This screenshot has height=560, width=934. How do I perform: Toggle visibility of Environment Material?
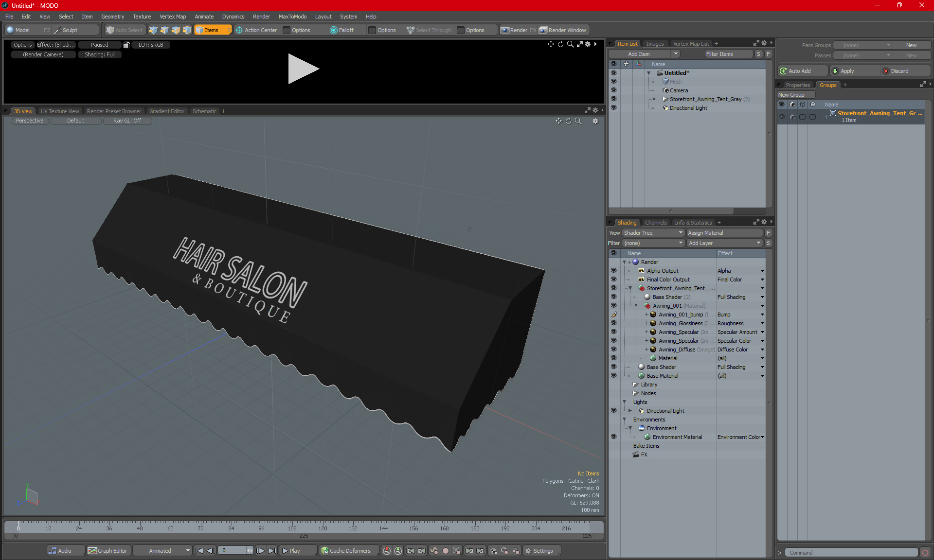[613, 437]
